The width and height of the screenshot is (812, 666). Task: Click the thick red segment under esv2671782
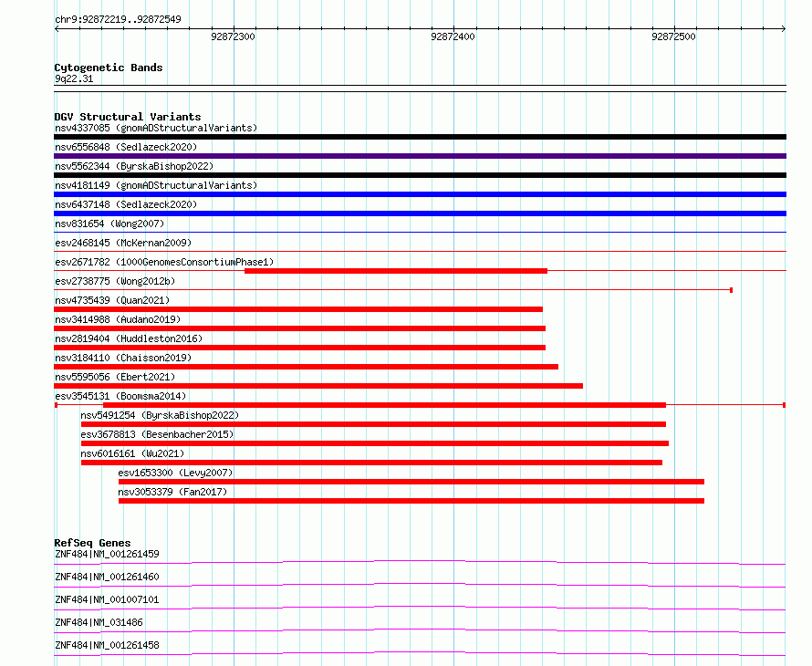click(x=396, y=271)
